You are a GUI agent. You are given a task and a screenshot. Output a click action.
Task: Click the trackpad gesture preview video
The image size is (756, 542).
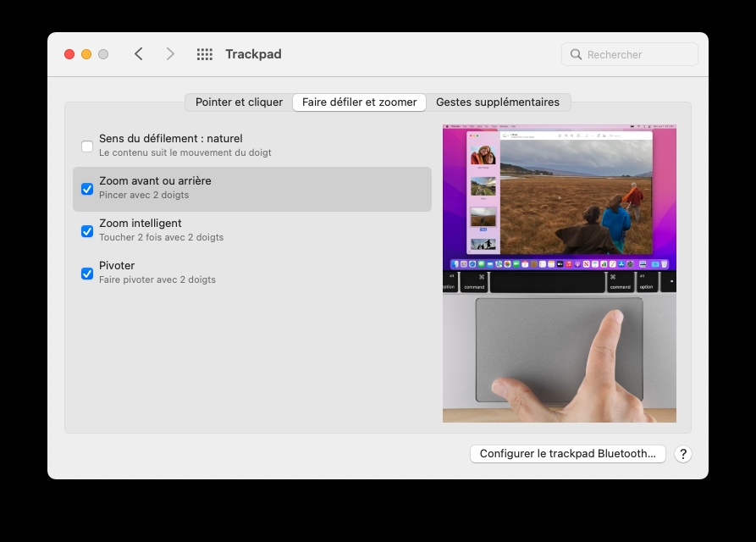pyautogui.click(x=559, y=274)
